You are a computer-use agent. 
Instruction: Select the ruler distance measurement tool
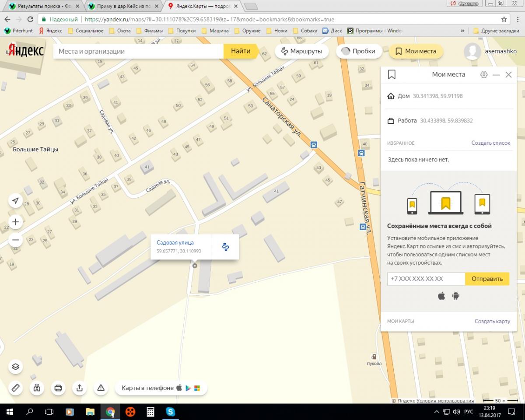pos(15,388)
